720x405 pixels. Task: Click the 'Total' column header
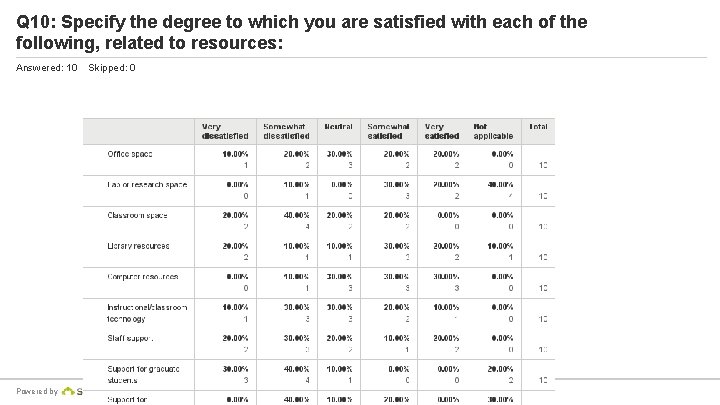tap(539, 127)
